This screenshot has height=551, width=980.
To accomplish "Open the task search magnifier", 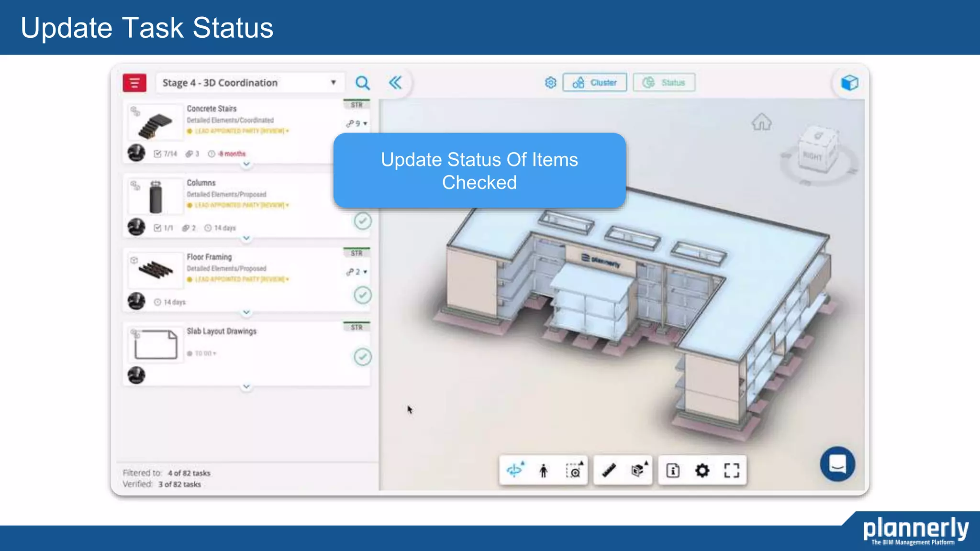I will click(362, 83).
